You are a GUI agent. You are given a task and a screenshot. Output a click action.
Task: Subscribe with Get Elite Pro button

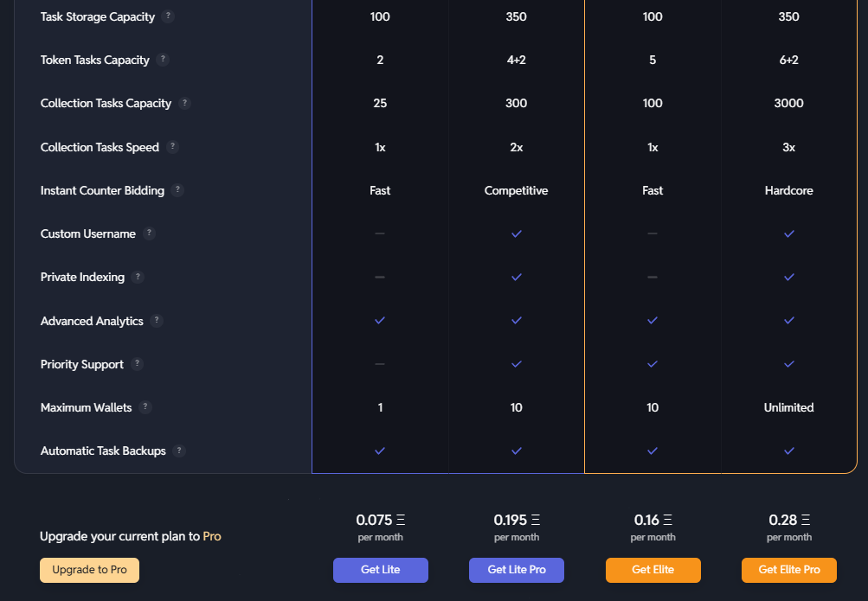click(x=789, y=570)
